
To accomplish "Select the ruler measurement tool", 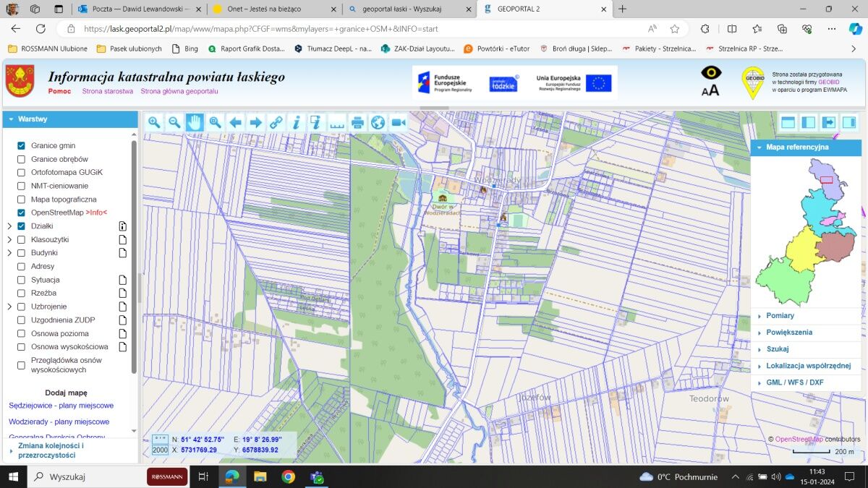I will (337, 123).
